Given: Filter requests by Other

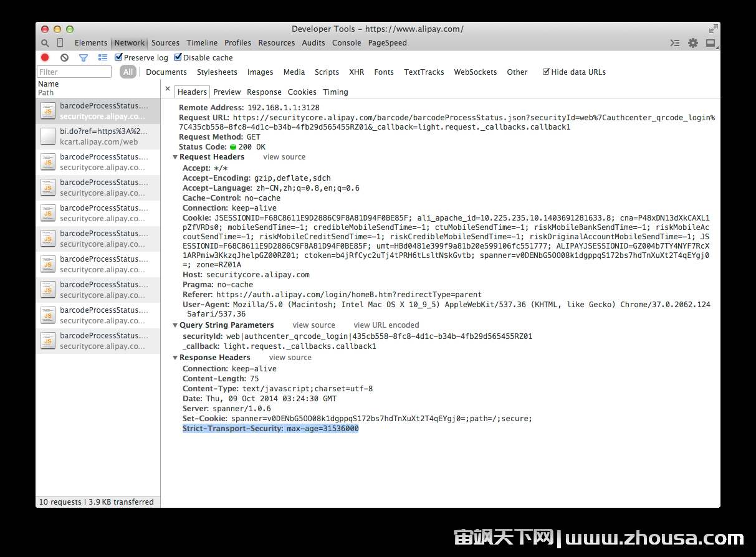Looking at the screenshot, I should [517, 72].
